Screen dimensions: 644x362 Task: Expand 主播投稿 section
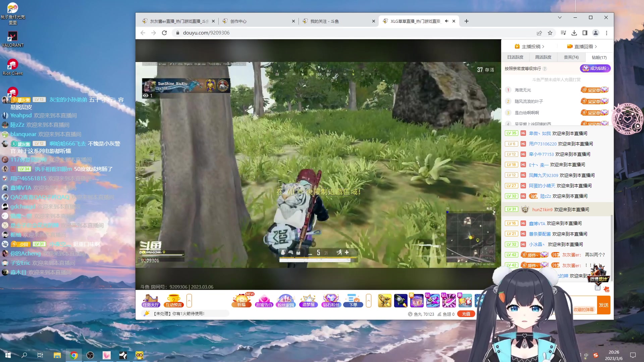529,47
